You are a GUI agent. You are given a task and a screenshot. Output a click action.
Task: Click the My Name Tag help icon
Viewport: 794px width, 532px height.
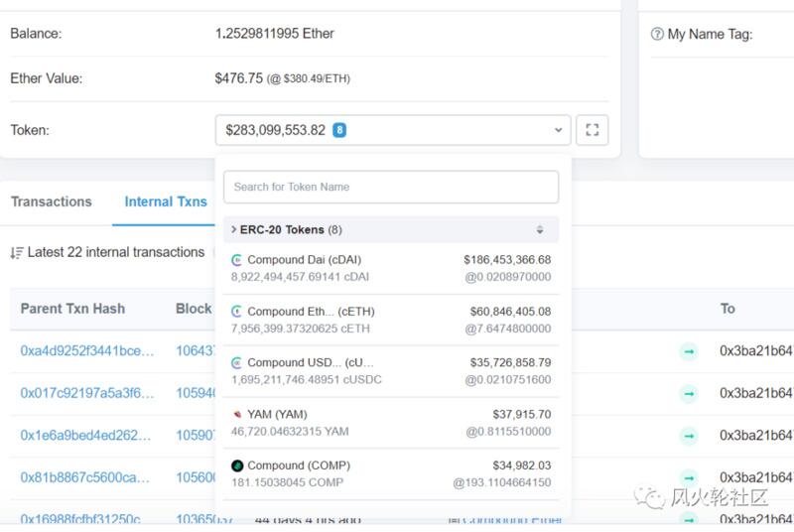coord(657,34)
